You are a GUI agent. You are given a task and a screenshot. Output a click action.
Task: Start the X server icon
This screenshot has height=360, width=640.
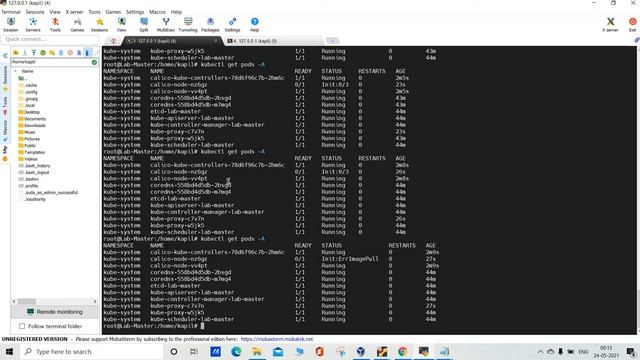[x=610, y=24]
